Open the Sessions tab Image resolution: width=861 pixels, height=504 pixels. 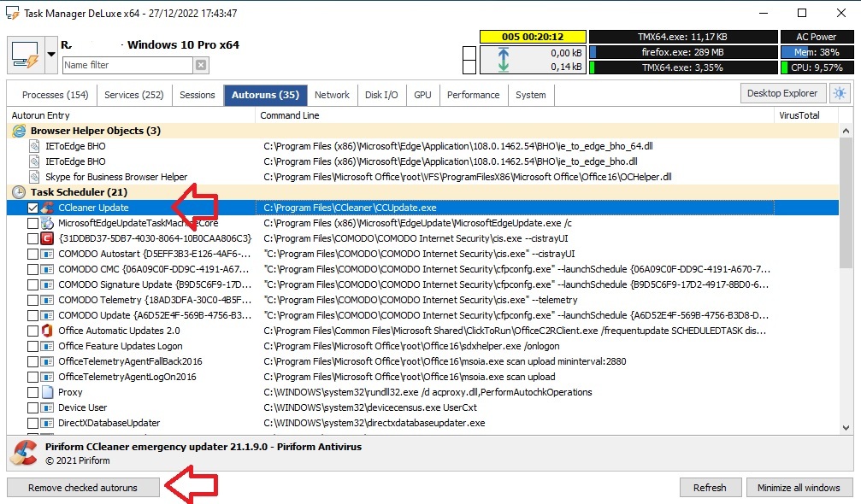(x=198, y=95)
